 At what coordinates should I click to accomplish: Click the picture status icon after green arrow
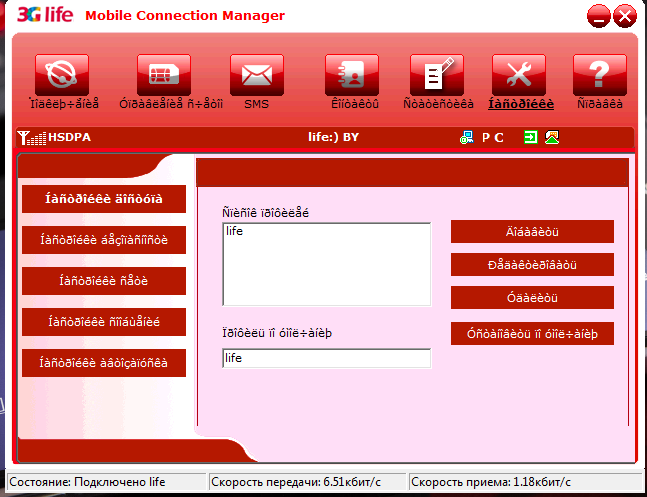tap(552, 137)
